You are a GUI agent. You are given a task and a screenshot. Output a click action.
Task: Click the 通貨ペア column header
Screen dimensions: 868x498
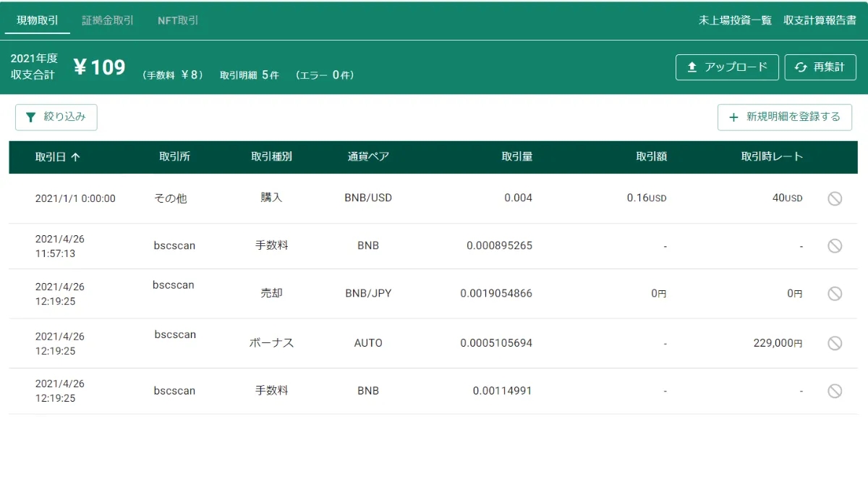tap(368, 157)
